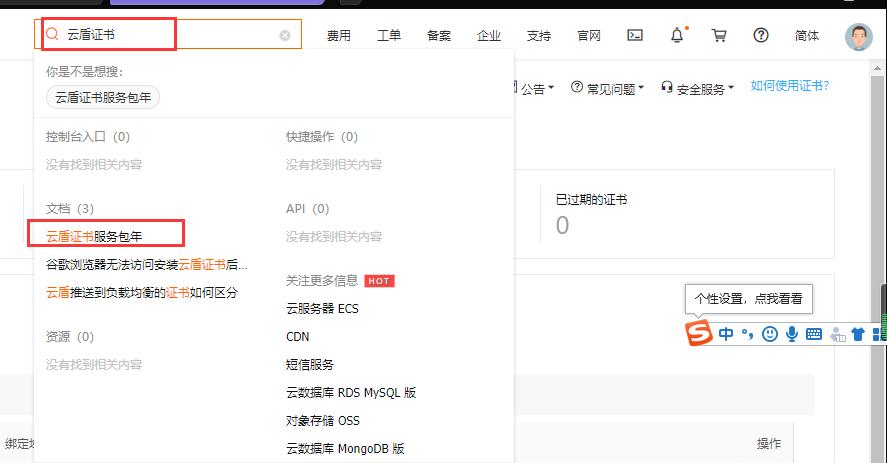Click the 关注更多信息 heading
This screenshot has width=887, height=463.
[322, 281]
